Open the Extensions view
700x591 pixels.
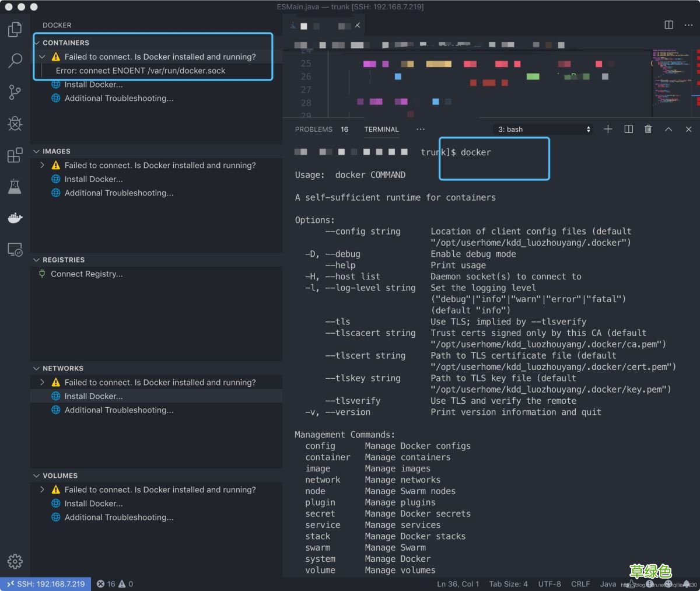[15, 155]
